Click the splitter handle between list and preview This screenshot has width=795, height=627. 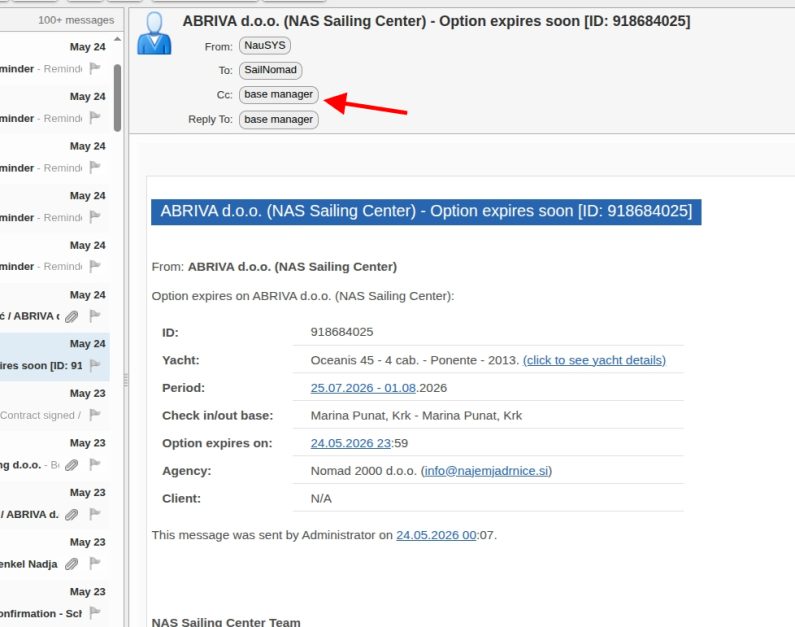(126, 380)
